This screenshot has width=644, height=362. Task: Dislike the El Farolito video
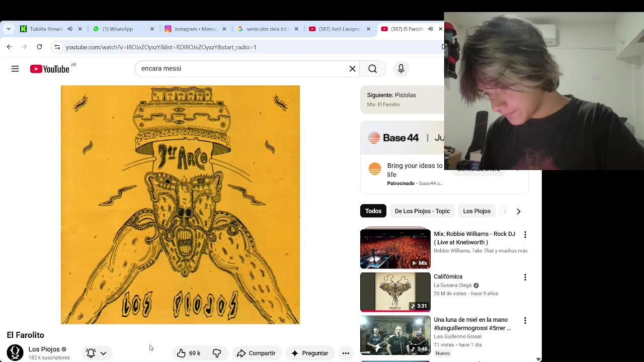click(217, 353)
